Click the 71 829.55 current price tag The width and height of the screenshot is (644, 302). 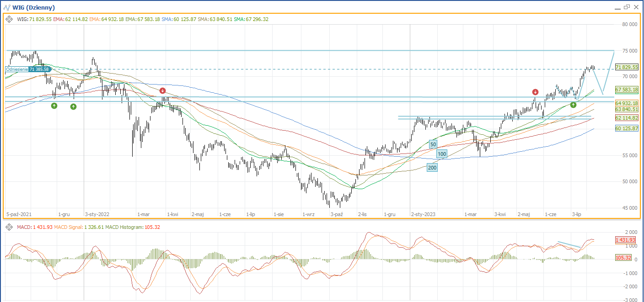(x=627, y=67)
